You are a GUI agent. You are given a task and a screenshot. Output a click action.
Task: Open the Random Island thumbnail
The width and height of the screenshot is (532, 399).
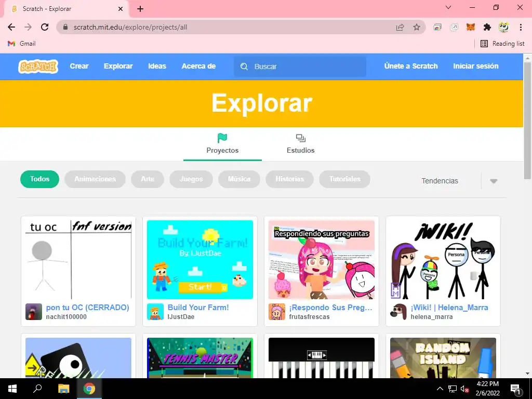coord(443,357)
